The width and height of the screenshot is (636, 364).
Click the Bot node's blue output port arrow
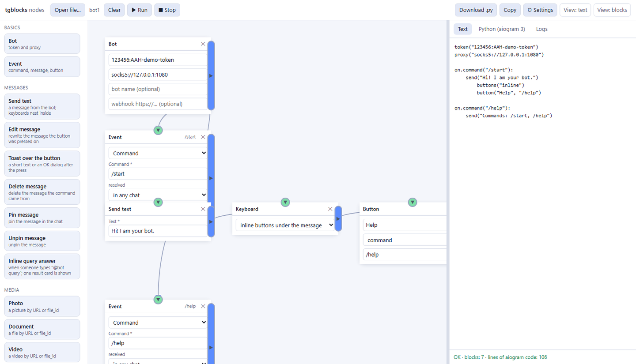[211, 75]
